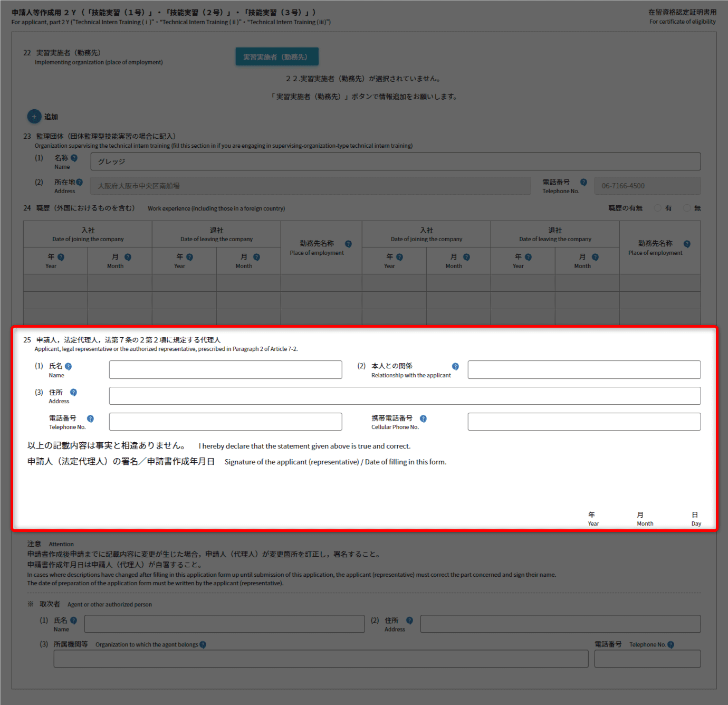Select 無 radio button for work history

pos(687,208)
